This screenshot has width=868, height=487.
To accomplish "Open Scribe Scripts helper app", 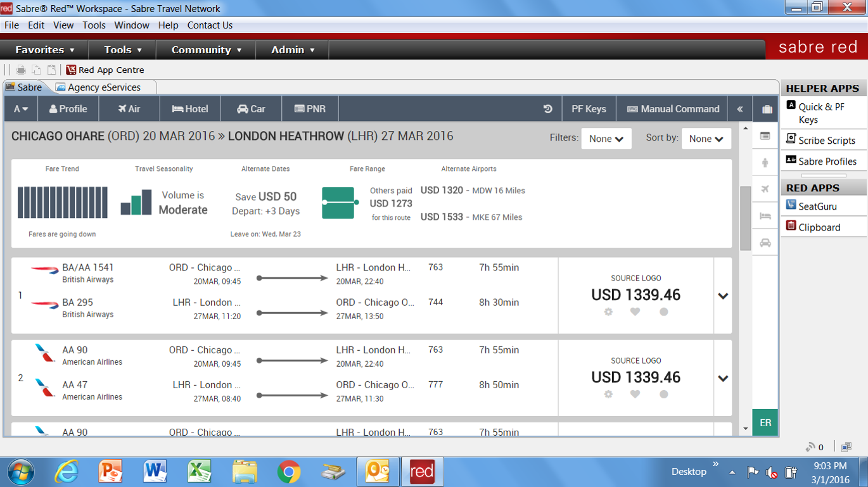I will click(x=824, y=140).
